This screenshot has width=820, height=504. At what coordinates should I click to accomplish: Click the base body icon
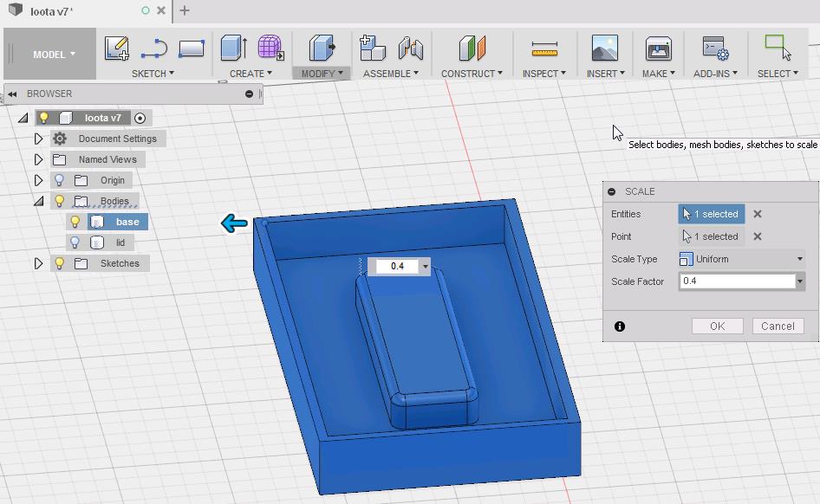click(x=97, y=222)
